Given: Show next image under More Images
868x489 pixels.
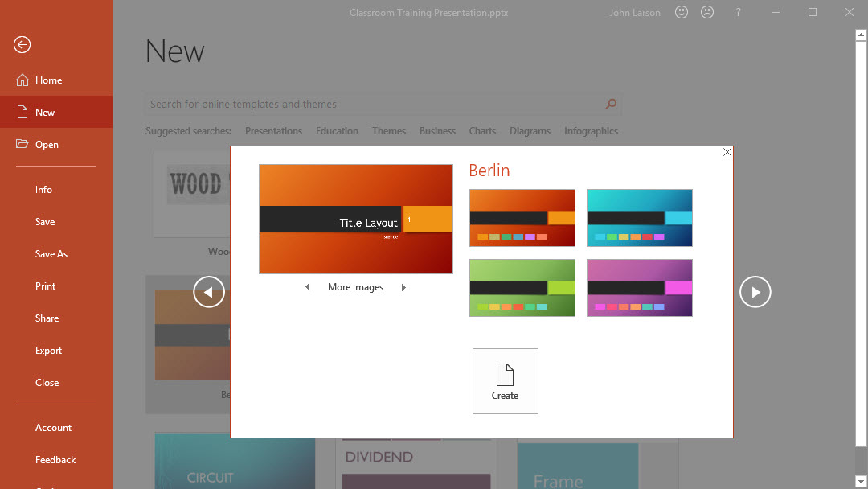Looking at the screenshot, I should [x=403, y=287].
